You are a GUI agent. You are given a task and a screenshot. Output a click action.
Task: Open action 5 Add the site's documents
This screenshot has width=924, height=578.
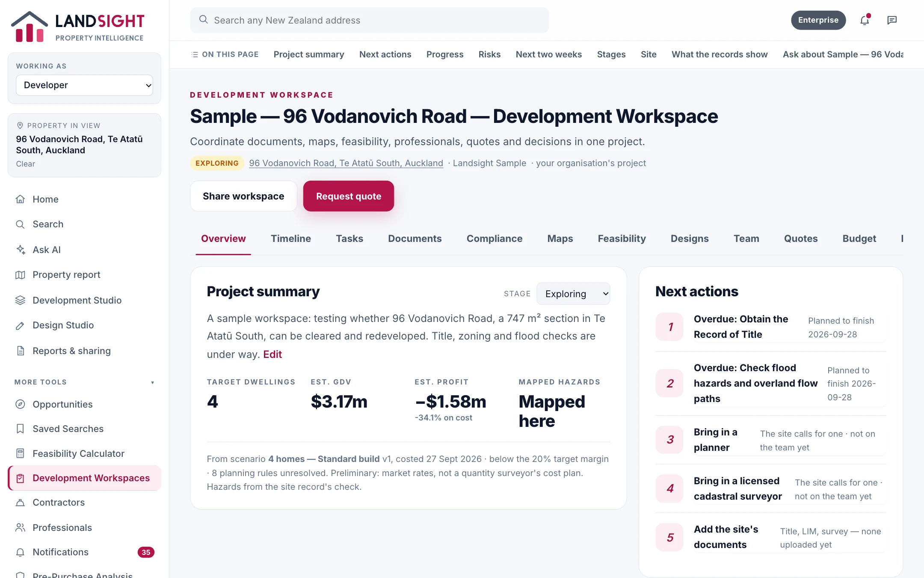(x=771, y=537)
